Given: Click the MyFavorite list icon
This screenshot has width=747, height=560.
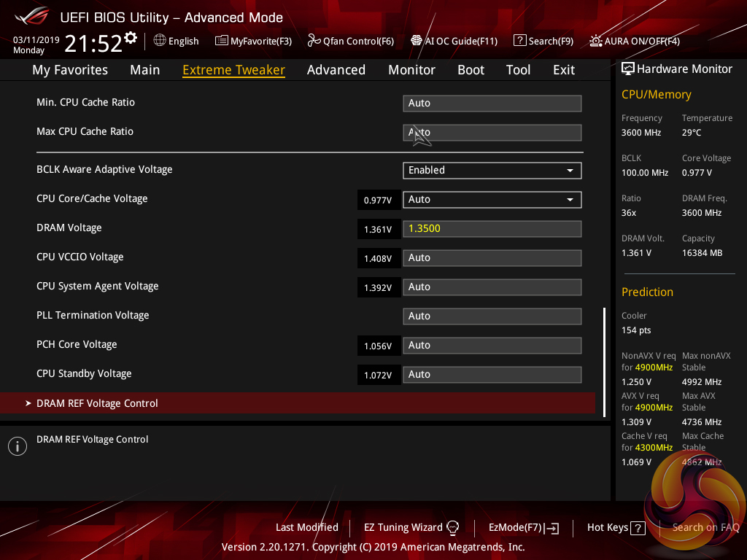Looking at the screenshot, I should tap(222, 41).
